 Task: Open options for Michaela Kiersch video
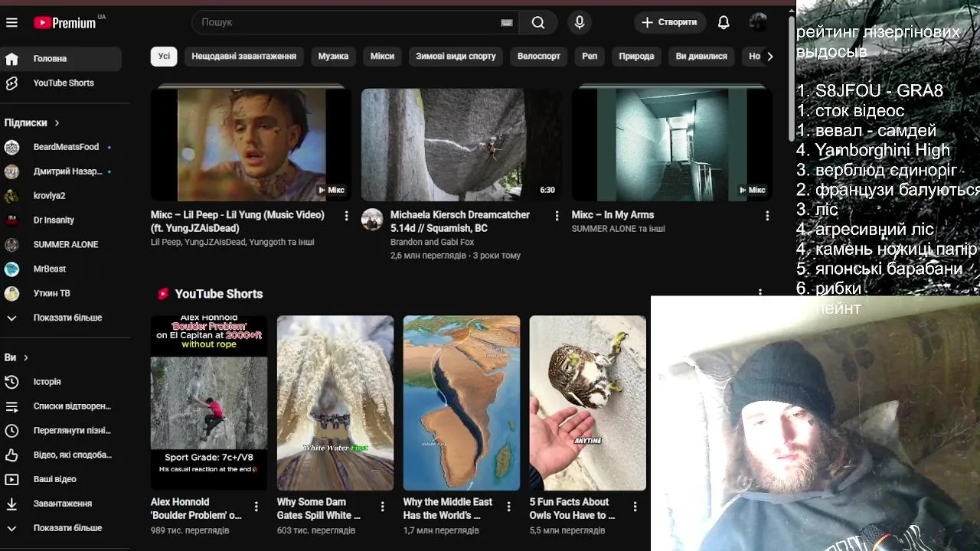(x=557, y=216)
